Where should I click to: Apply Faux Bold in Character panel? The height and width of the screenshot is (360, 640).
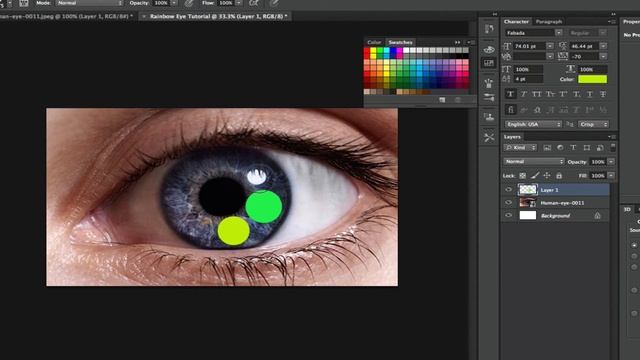(510, 94)
